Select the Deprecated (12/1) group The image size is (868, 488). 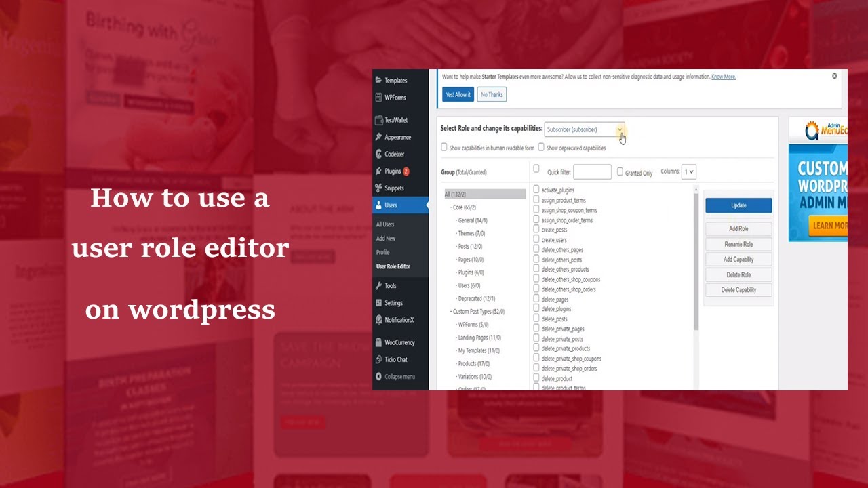coord(477,298)
